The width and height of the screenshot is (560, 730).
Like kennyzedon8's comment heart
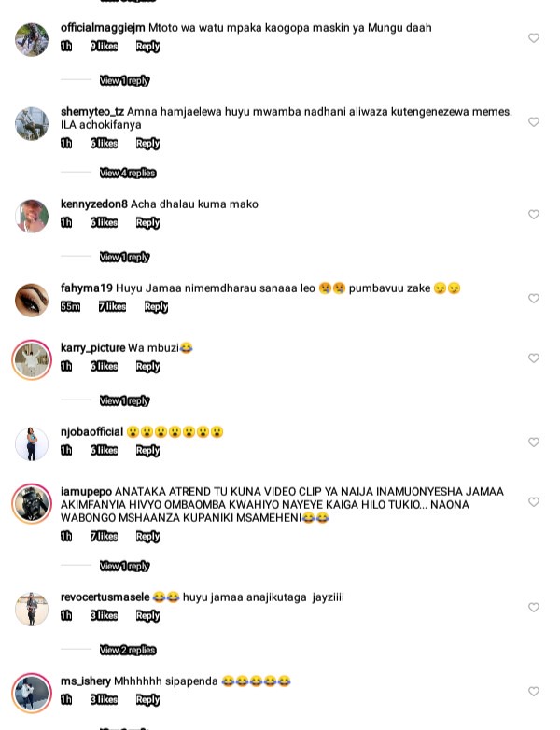click(534, 214)
